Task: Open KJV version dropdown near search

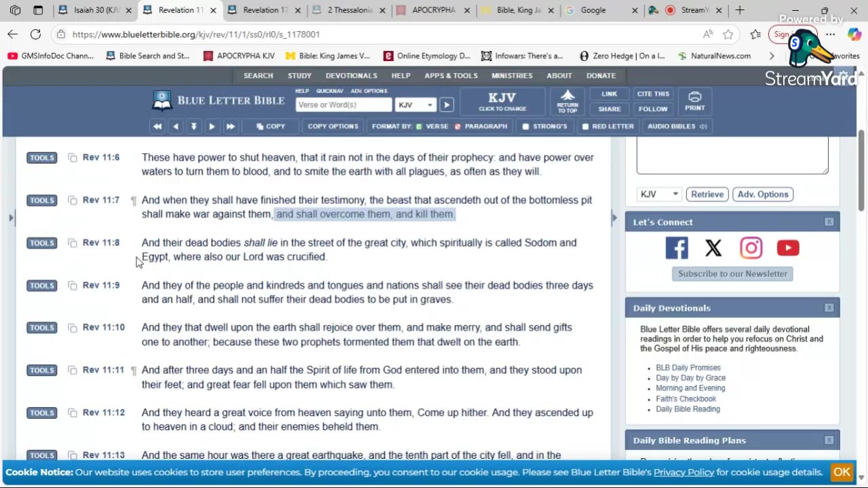Action: pyautogui.click(x=416, y=104)
